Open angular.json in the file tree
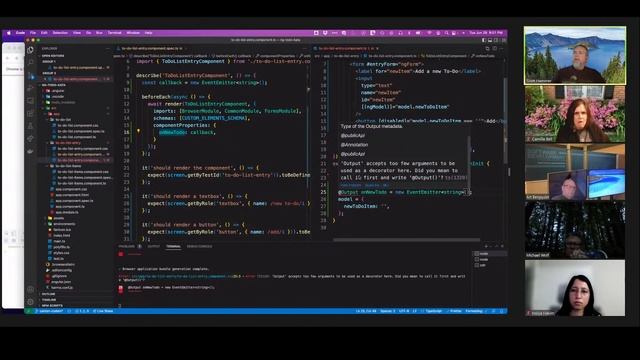This screenshot has height=360, width=640. (62, 282)
